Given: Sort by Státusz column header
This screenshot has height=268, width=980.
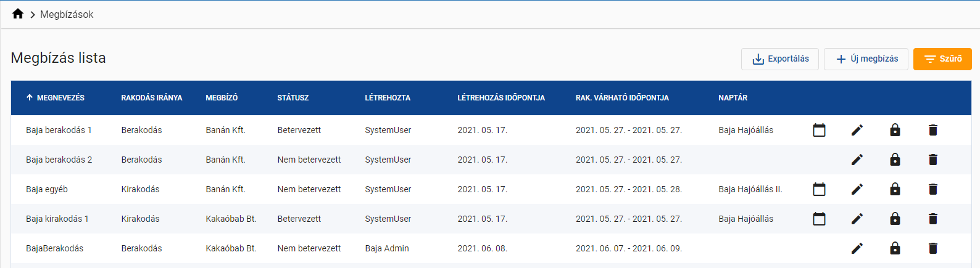Looking at the screenshot, I should pos(293,98).
